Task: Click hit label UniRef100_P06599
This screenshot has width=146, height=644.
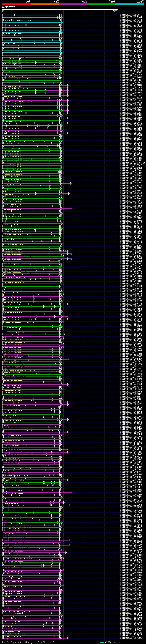Action: pyautogui.click(x=131, y=155)
